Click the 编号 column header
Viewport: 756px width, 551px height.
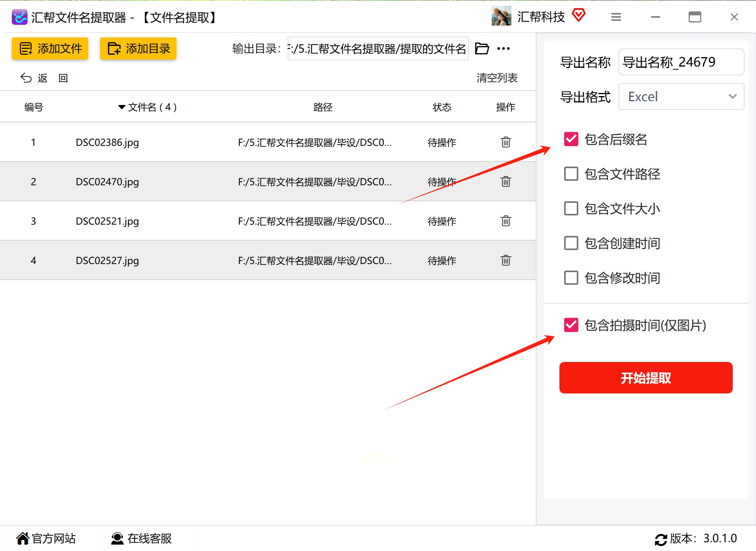point(33,107)
